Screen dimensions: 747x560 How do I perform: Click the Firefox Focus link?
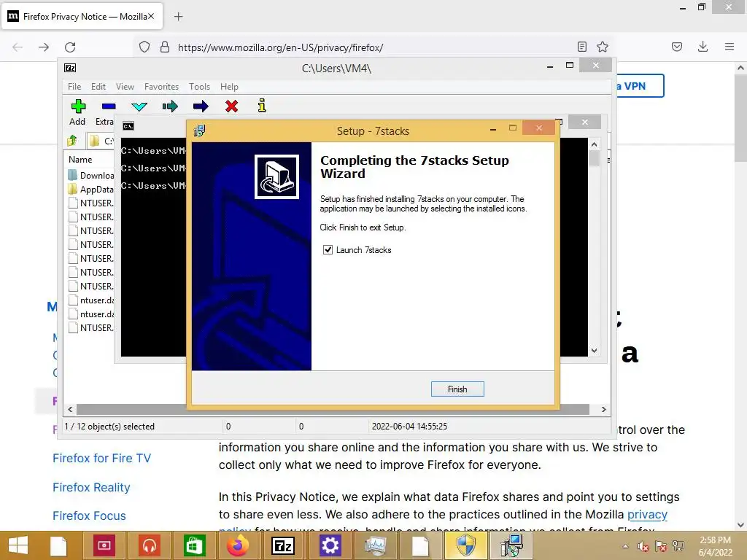[x=89, y=516]
